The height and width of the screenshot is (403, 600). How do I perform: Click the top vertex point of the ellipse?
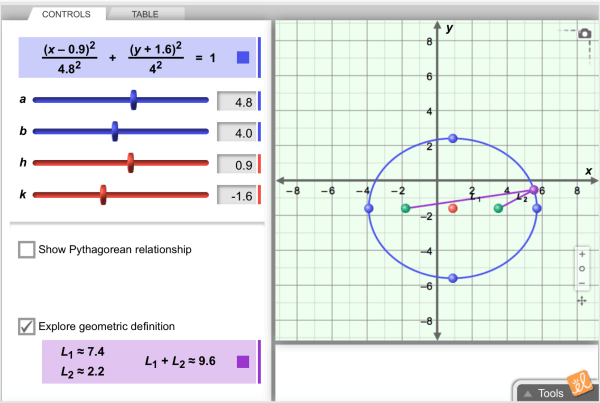[x=453, y=138]
